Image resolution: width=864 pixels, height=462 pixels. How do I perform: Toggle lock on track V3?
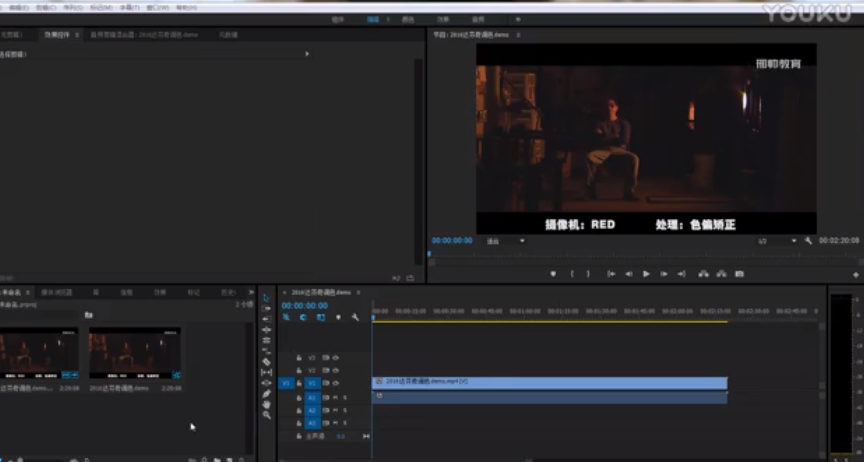click(x=299, y=358)
